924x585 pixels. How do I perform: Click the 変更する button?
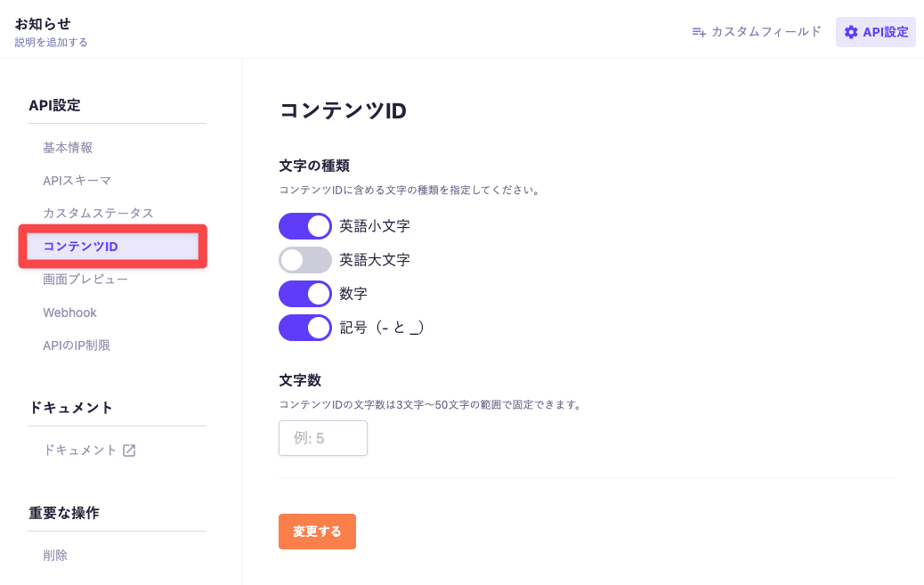point(317,531)
